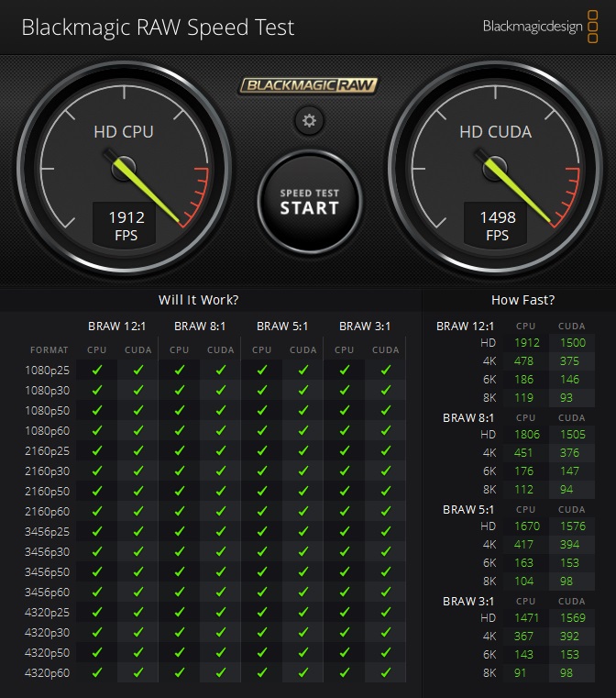
Task: Click BRAW 5:1 HD CPU value 1670
Action: tap(526, 526)
